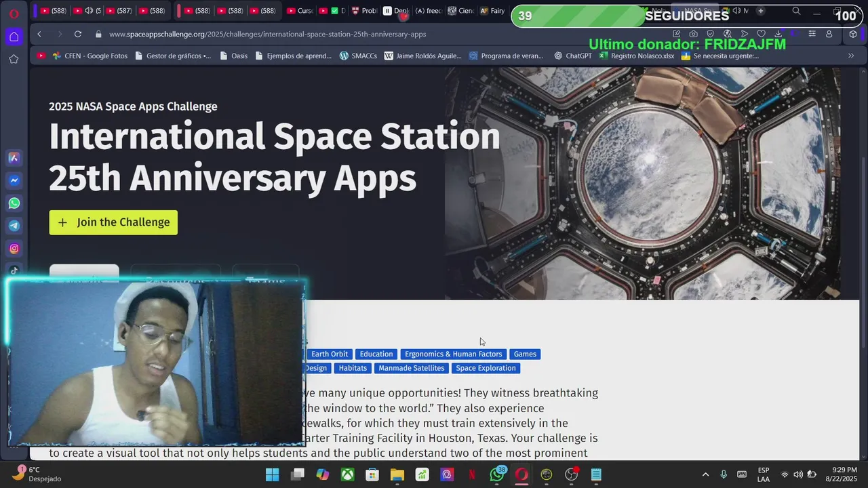Open the CFEN - Google Fotos bookmark

[90, 56]
